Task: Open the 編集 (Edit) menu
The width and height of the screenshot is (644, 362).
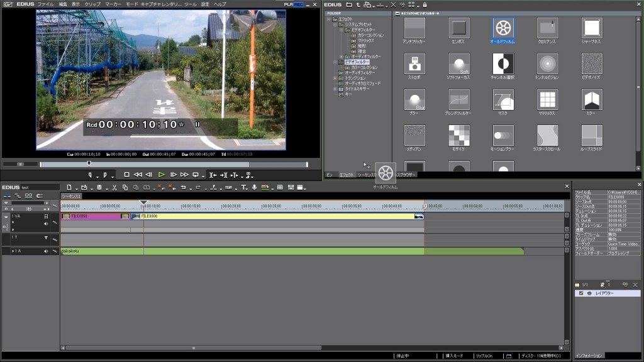Action: coord(63,4)
